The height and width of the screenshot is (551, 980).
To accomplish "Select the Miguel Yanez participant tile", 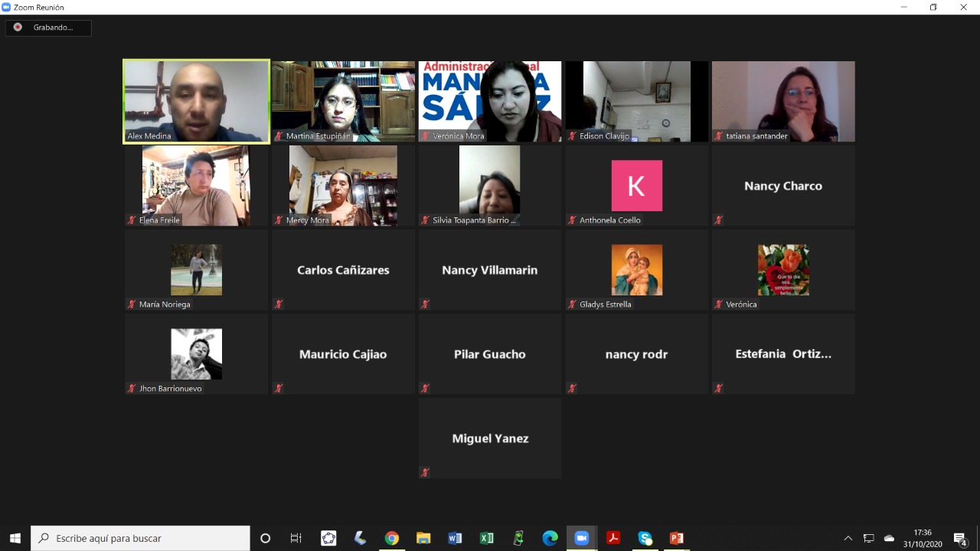I will pyautogui.click(x=490, y=438).
